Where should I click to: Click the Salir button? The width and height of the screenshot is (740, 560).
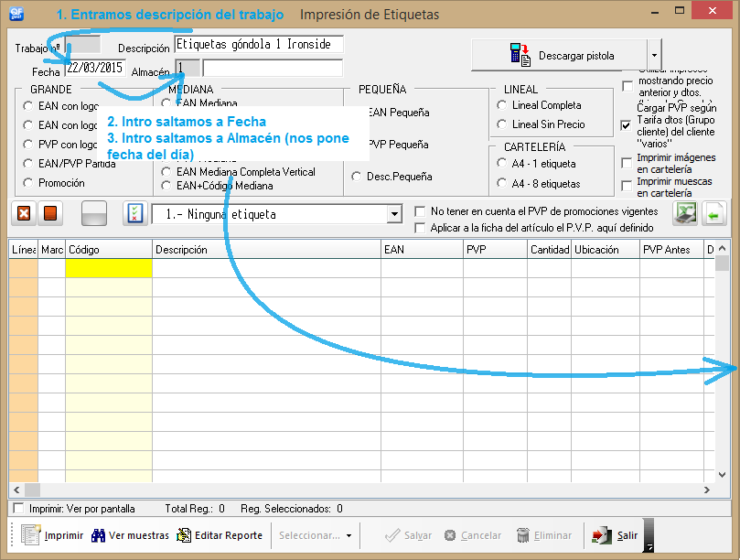coord(615,535)
